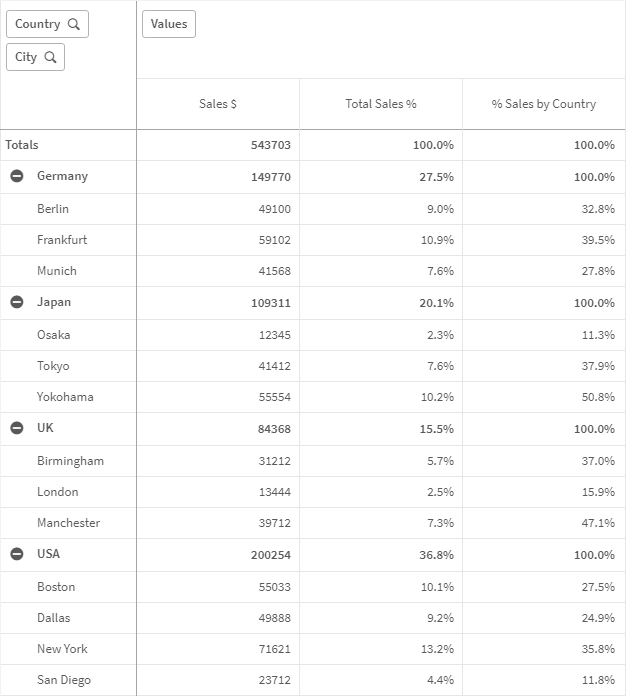The width and height of the screenshot is (626, 696).
Task: Select the New York city row
Action: pos(62,649)
